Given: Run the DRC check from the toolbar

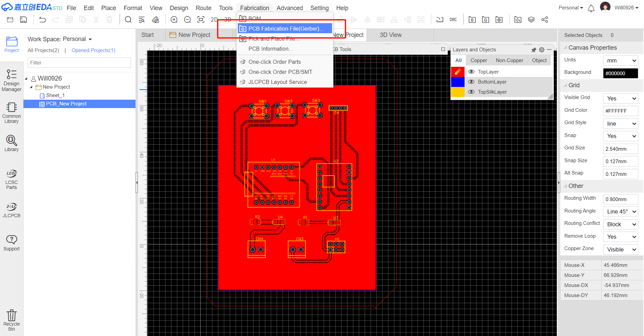Looking at the screenshot, I should (453, 20).
